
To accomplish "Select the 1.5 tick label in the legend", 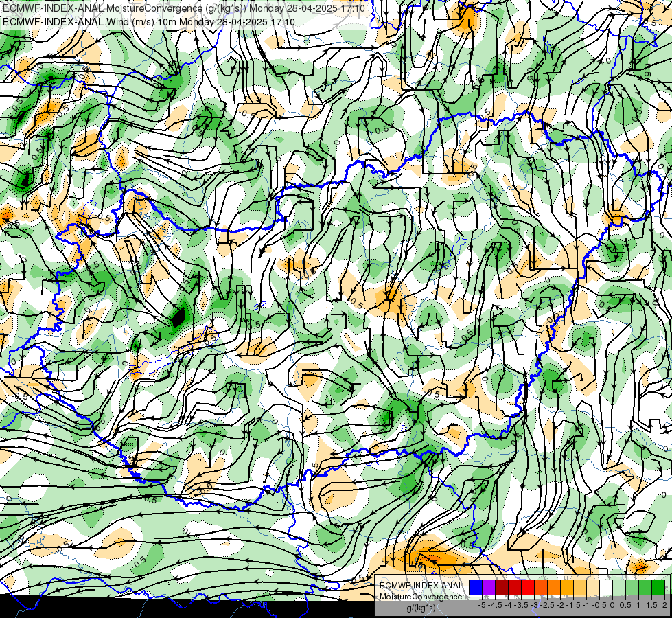I will point(652,605).
